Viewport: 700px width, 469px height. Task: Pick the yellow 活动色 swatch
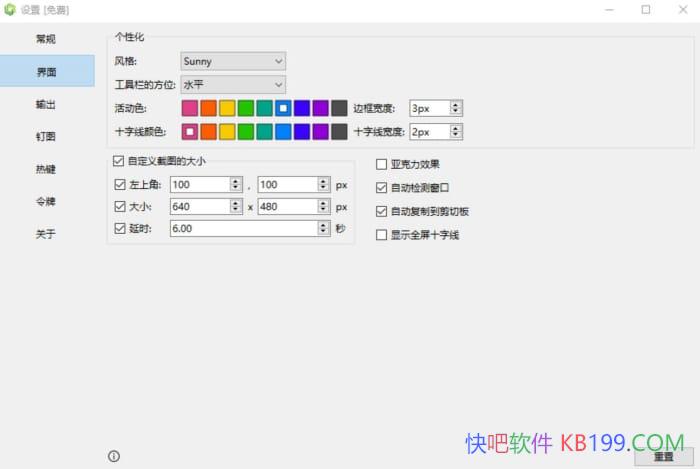click(227, 108)
